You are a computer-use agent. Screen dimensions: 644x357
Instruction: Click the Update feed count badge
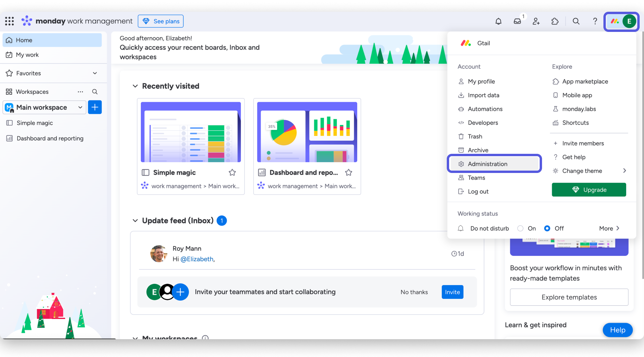click(222, 221)
